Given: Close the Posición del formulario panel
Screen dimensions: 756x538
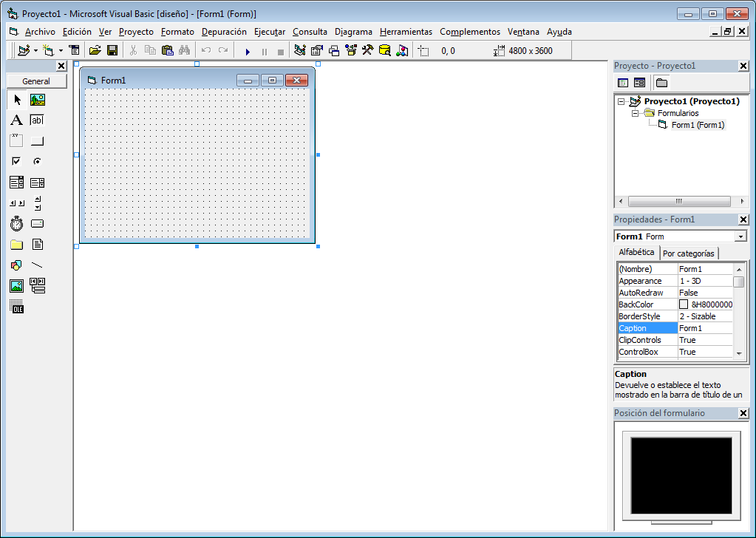Looking at the screenshot, I should pos(743,413).
